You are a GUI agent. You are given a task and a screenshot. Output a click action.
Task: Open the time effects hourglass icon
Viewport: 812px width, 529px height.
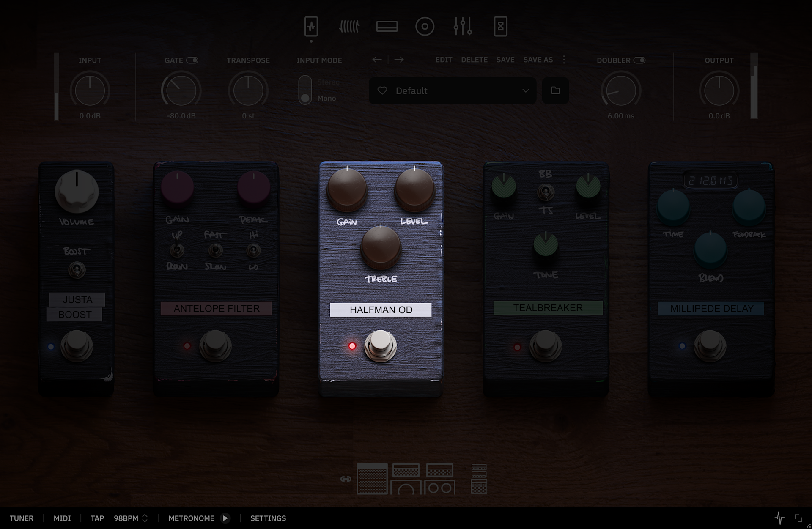click(500, 27)
